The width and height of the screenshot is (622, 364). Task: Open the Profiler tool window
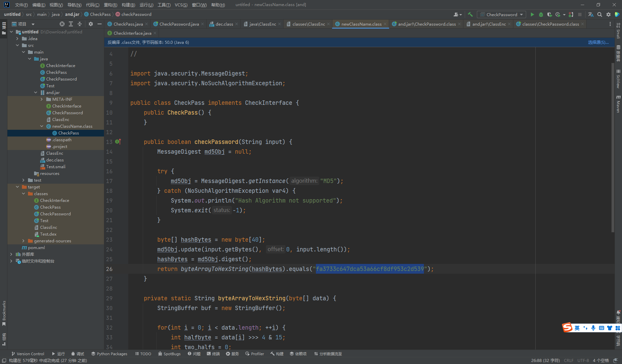[255, 354]
